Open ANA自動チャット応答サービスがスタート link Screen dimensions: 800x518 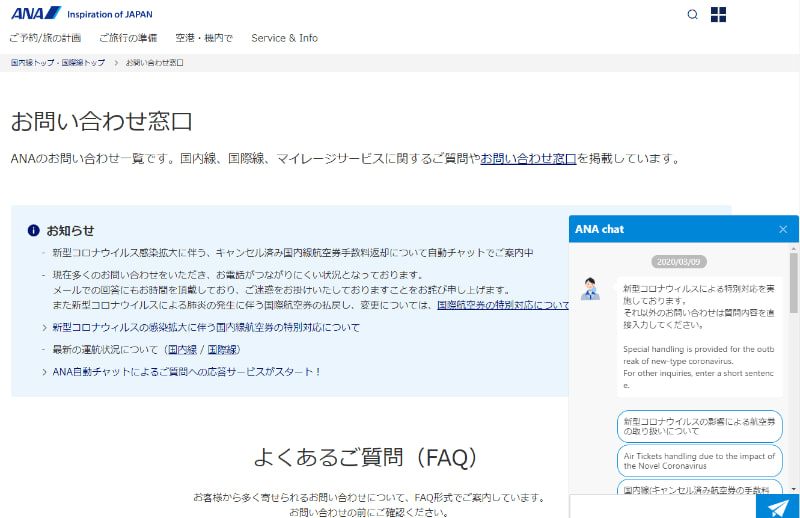(x=187, y=372)
